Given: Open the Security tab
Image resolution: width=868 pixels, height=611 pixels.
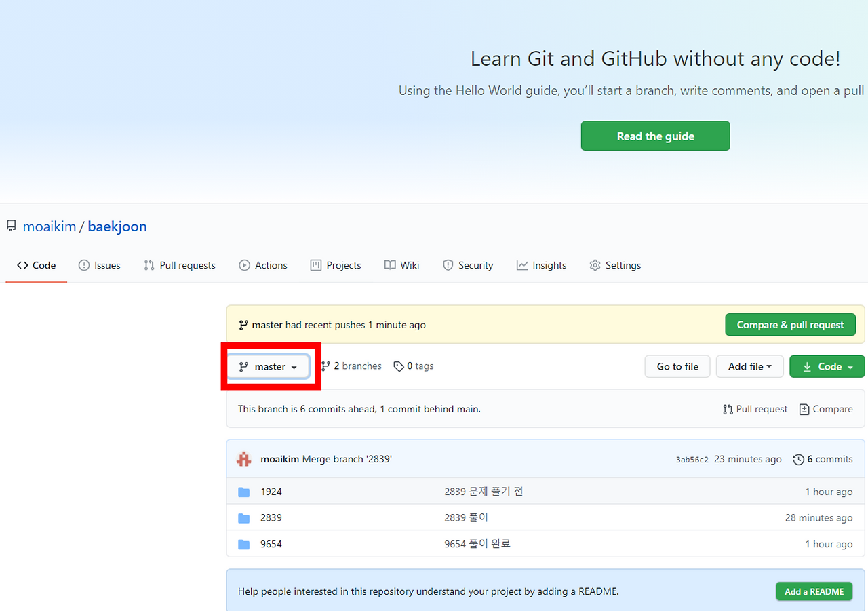Looking at the screenshot, I should [x=468, y=265].
